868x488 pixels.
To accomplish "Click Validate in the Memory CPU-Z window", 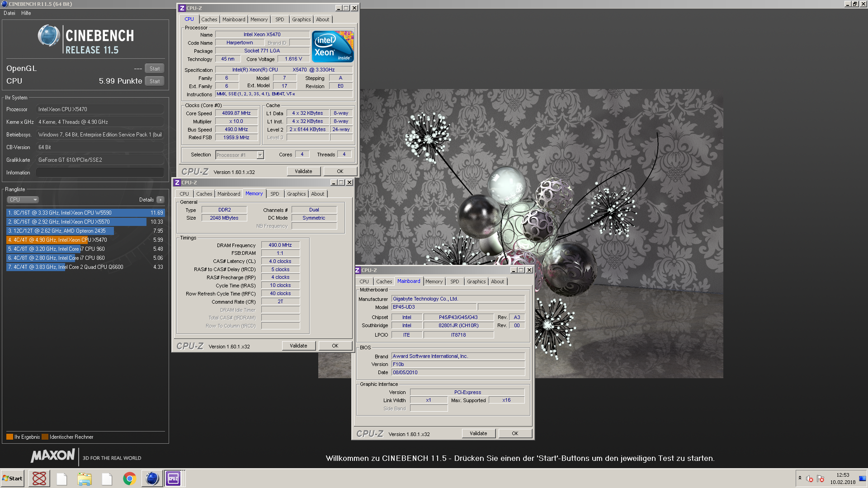I will tap(298, 346).
